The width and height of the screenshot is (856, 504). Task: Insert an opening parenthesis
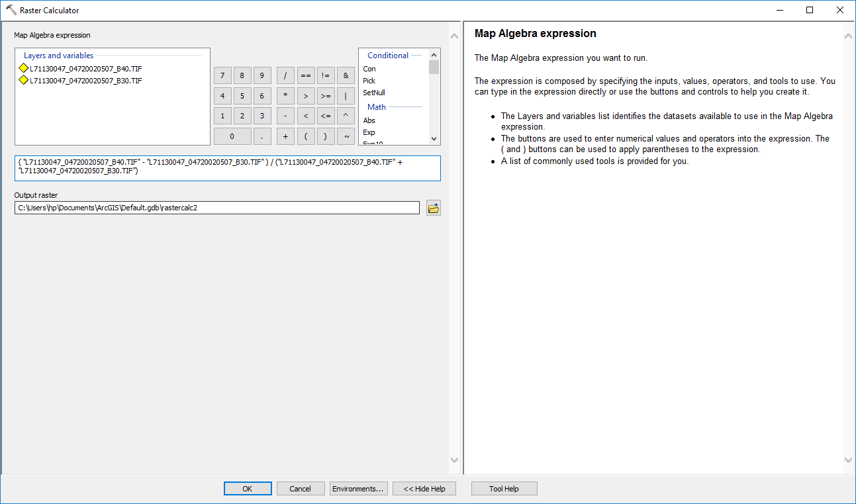(x=305, y=136)
